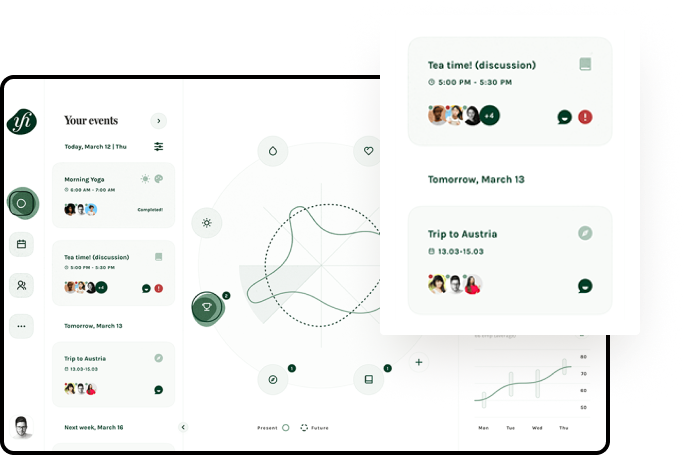Image resolution: width=685 pixels, height=455 pixels.
Task: Click the sun icon on the wheel
Action: 206,222
